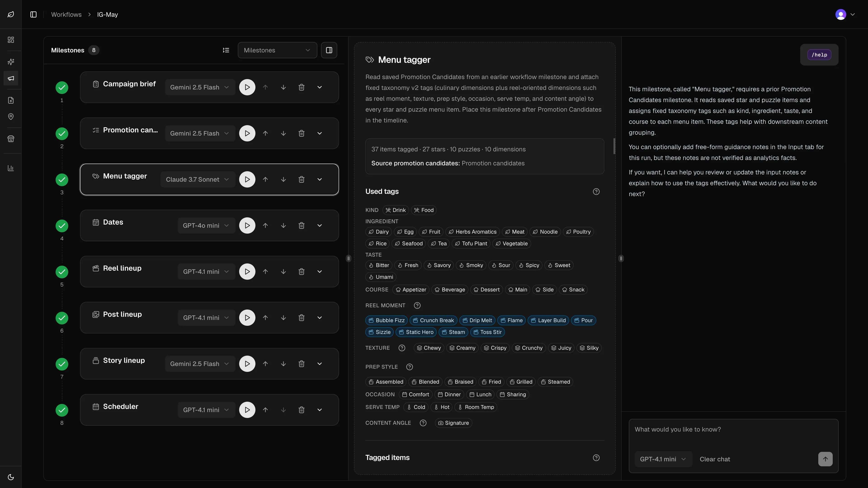
Task: Click the Texture help icon
Action: (402, 348)
